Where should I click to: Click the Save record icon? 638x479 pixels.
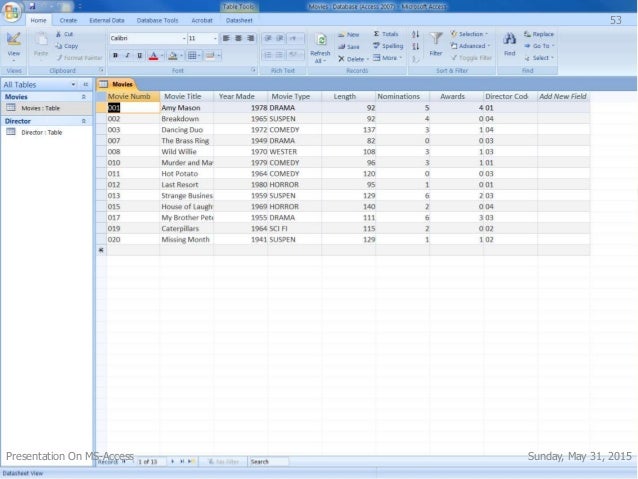341,47
